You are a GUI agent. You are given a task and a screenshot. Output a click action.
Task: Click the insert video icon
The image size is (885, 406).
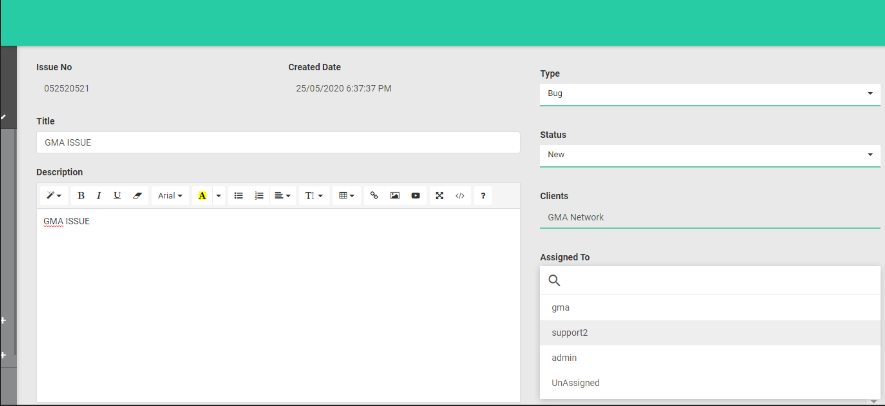pyautogui.click(x=416, y=196)
